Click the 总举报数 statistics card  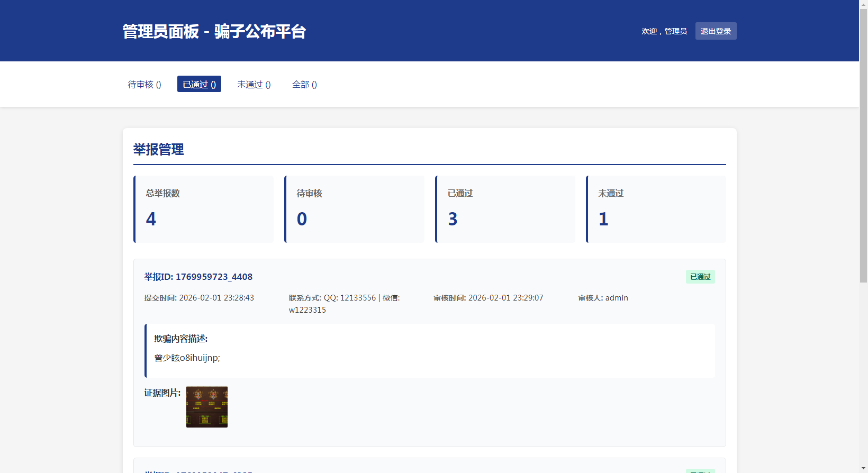pyautogui.click(x=204, y=210)
